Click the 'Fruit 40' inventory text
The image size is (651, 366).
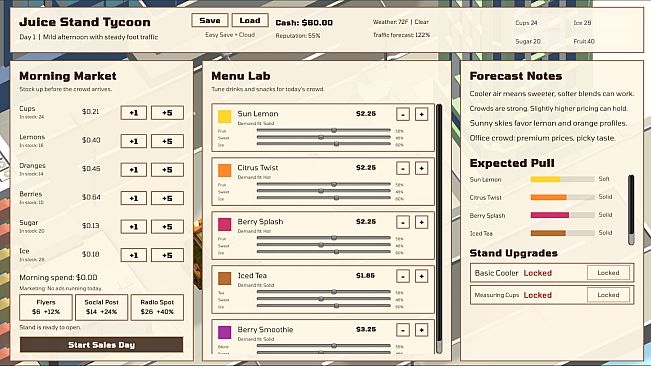[584, 41]
